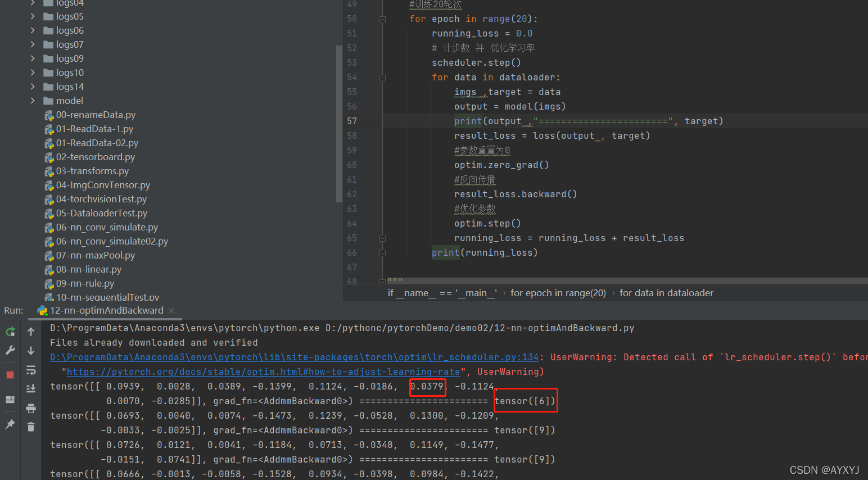Toggle soft-wrap in console output
The height and width of the screenshot is (480, 868).
31,370
